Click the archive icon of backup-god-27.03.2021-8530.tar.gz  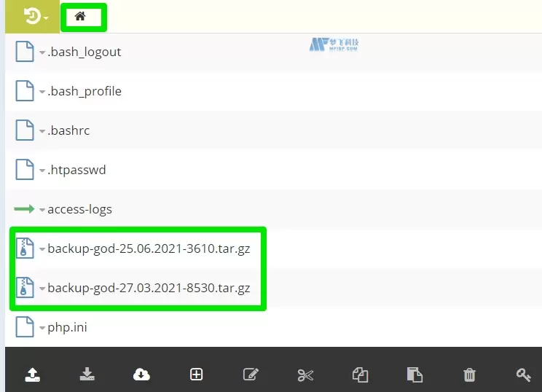click(25, 288)
